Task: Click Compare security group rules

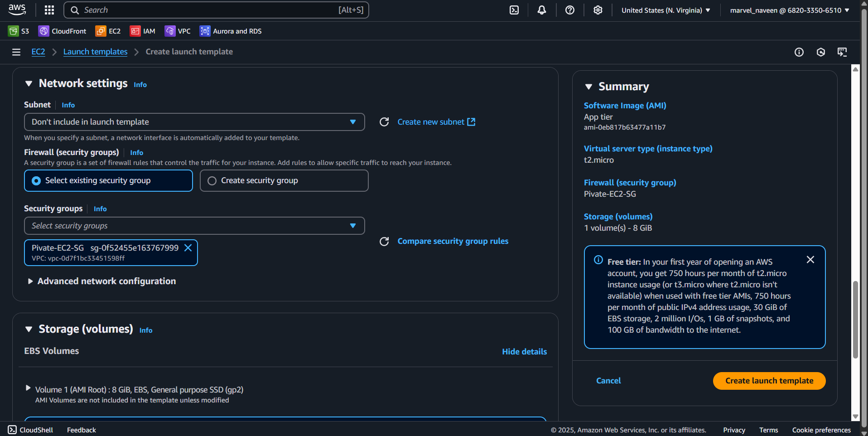Action: [453, 241]
